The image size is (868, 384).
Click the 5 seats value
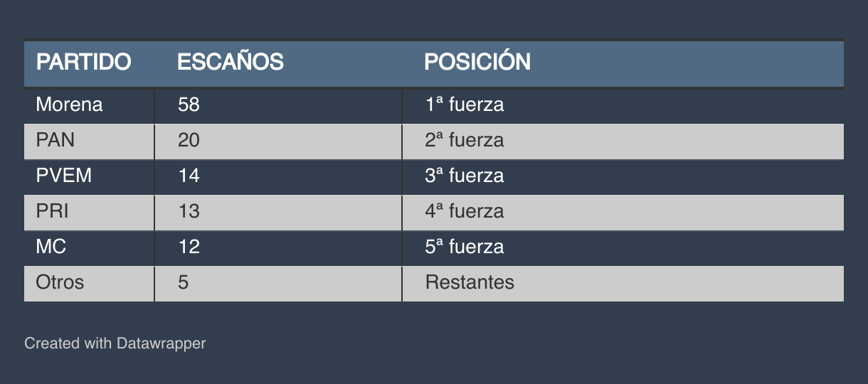click(184, 282)
